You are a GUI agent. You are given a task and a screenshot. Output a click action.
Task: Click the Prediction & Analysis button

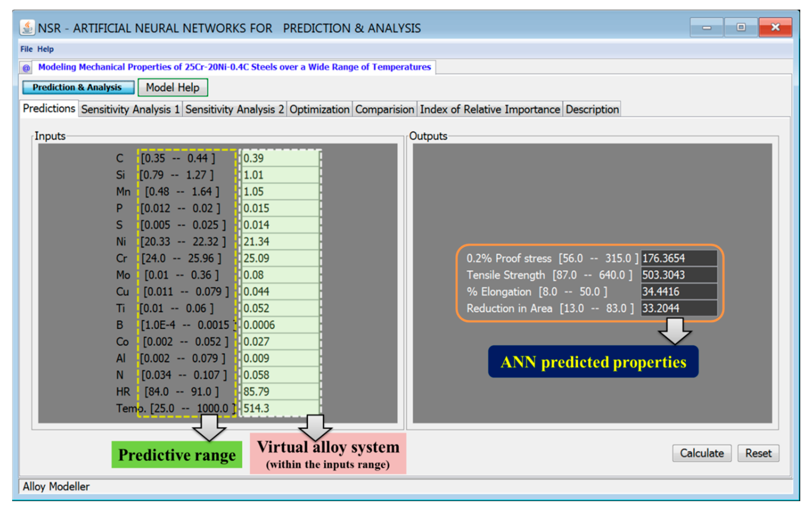click(x=78, y=87)
